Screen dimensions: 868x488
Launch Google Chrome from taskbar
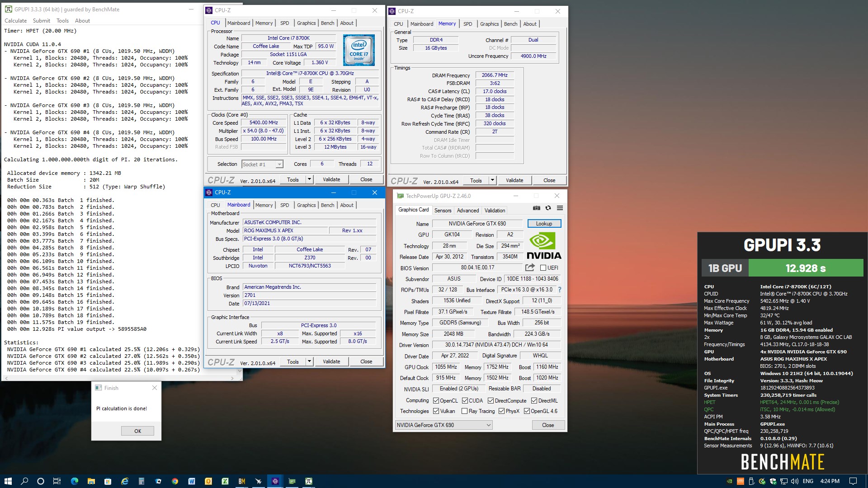point(175,481)
